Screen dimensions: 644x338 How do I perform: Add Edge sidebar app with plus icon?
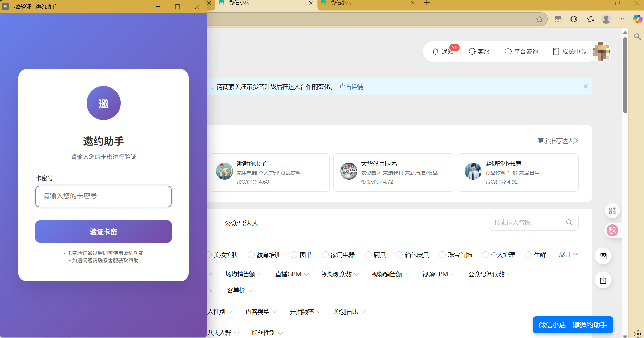[638, 64]
